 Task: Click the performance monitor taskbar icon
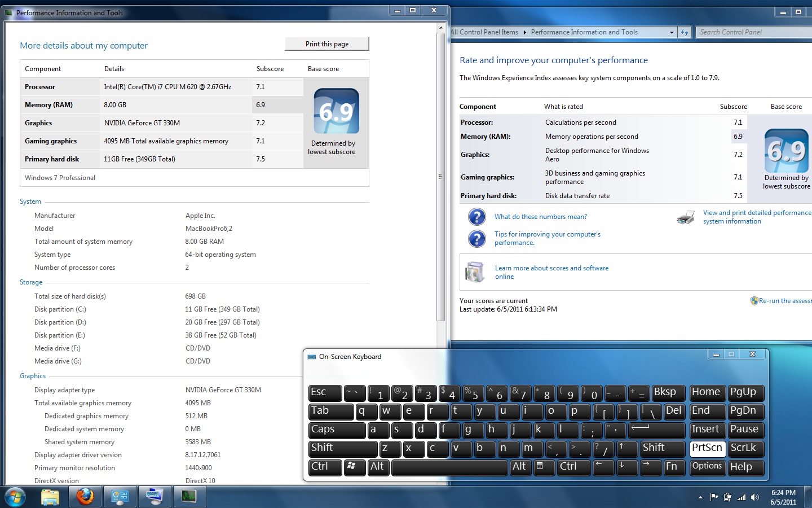coord(189,497)
